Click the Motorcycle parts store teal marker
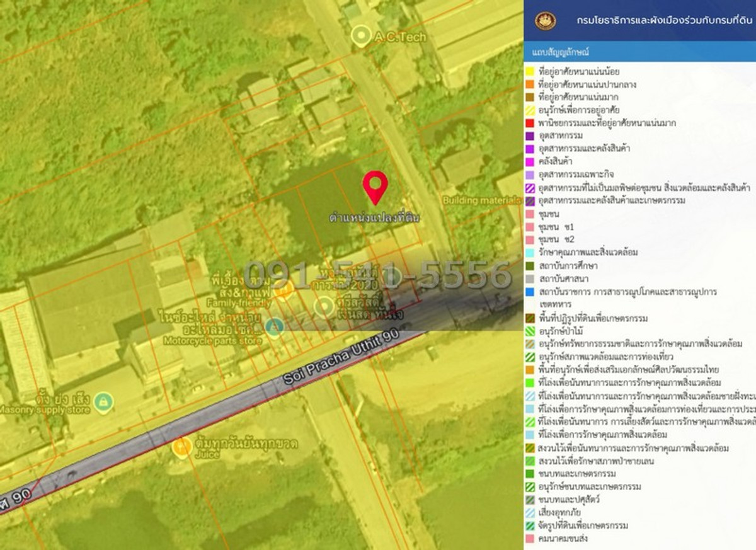The image size is (756, 550). point(275,326)
